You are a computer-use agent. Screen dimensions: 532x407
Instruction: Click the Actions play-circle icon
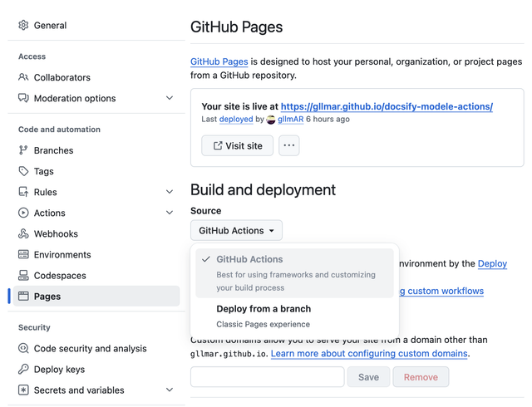pyautogui.click(x=23, y=213)
